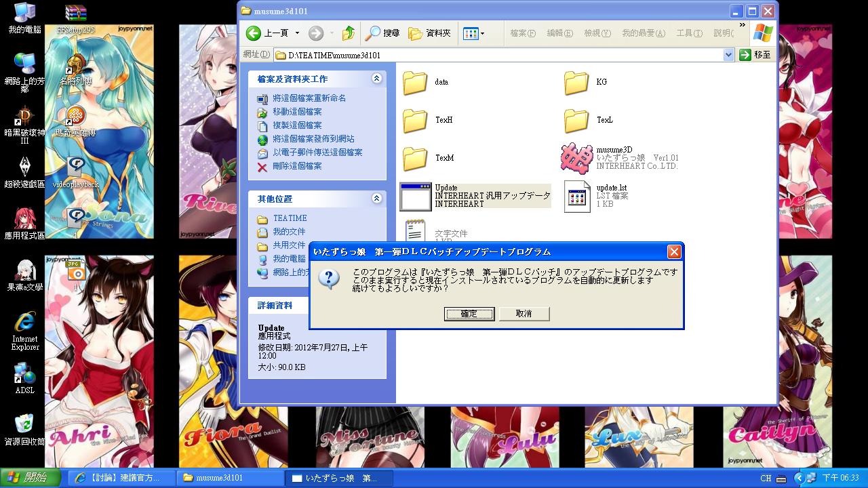Click 複製這個檔案 link

click(x=297, y=125)
